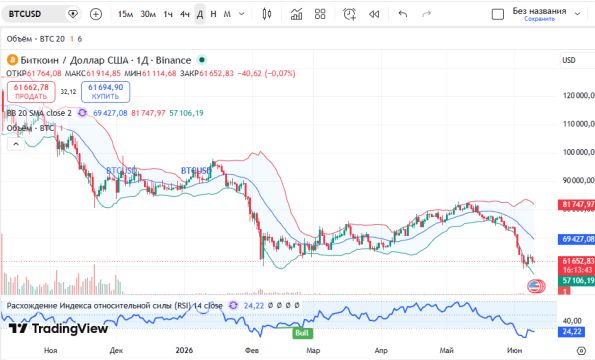This screenshot has height=360, width=595.
Task: Select the 4ч timeframe
Action: [x=185, y=14]
